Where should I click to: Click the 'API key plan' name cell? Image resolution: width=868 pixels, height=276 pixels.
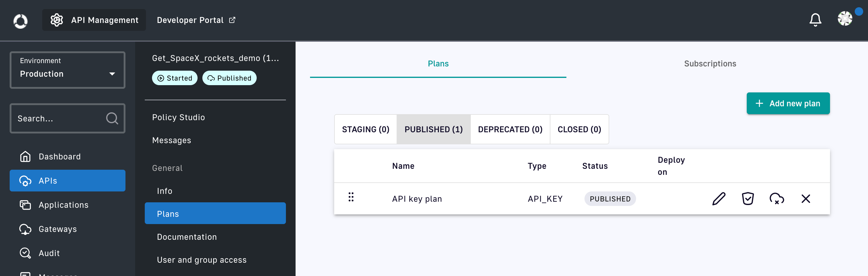417,199
